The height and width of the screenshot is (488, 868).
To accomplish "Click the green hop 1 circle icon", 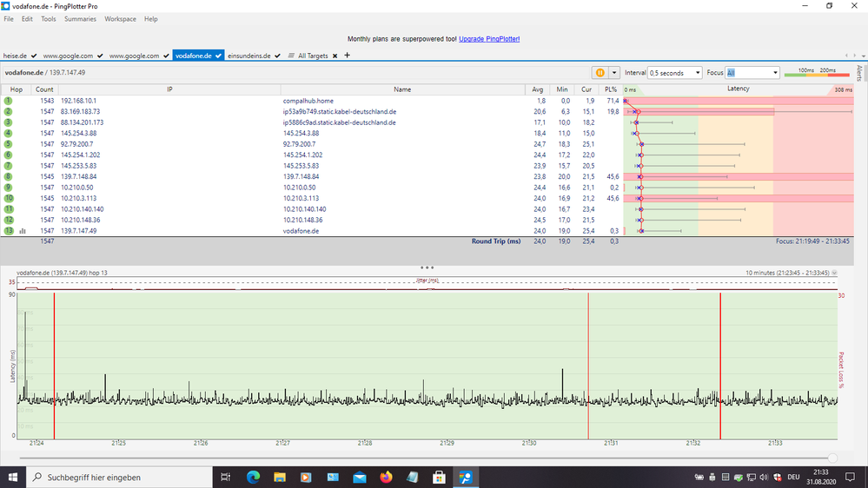I will click(x=9, y=101).
